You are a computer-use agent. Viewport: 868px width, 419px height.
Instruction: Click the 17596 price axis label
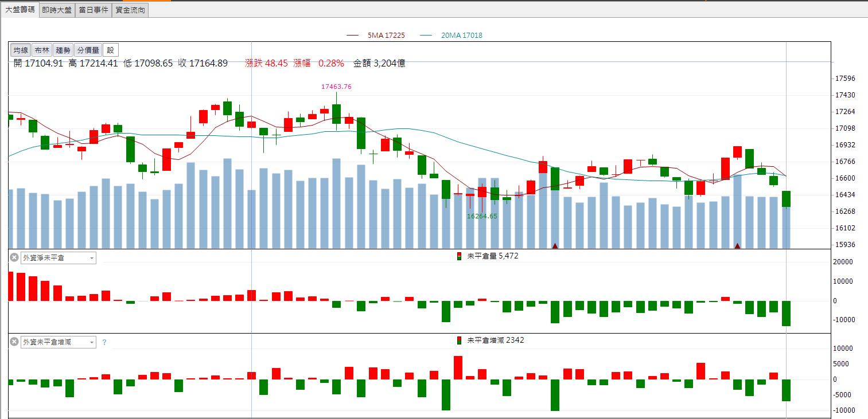coord(846,79)
